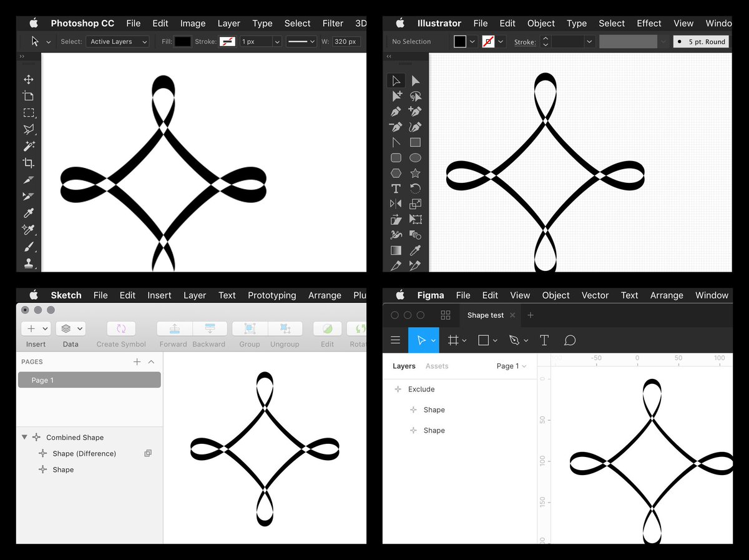The width and height of the screenshot is (749, 560).
Task: Select the Pen tool in Illustrator
Action: pyautogui.click(x=396, y=112)
